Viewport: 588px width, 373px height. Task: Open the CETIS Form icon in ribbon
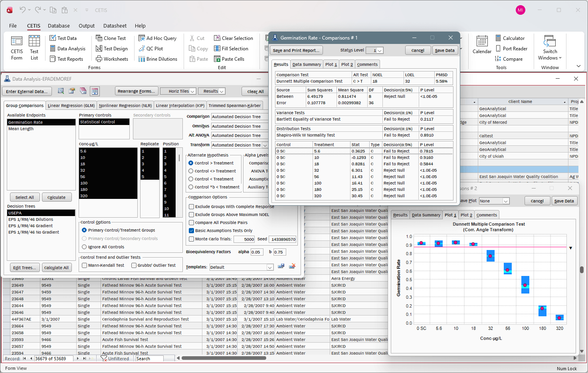(x=17, y=48)
